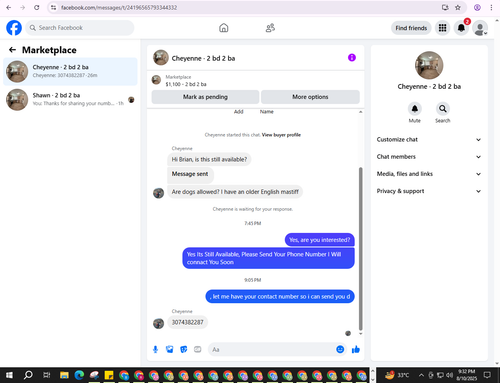This screenshot has width=500, height=383.
Task: Click the 'Message sent' bubble
Action: coord(190,174)
